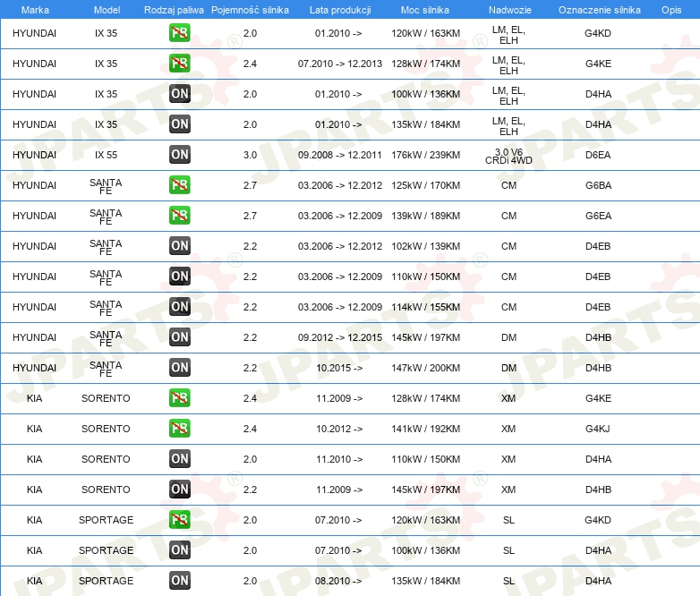Click the Oznaczenie silnika column header

[x=599, y=10]
